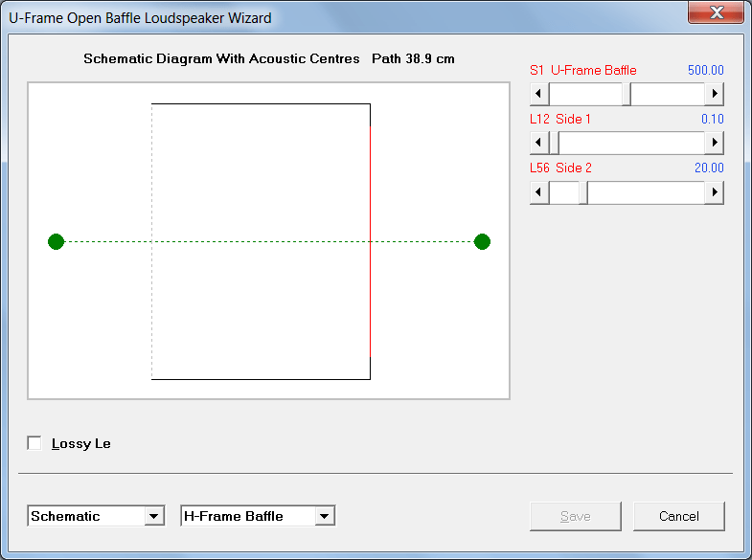This screenshot has width=752, height=560.
Task: Click the L12 value 0.10
Action: point(712,119)
